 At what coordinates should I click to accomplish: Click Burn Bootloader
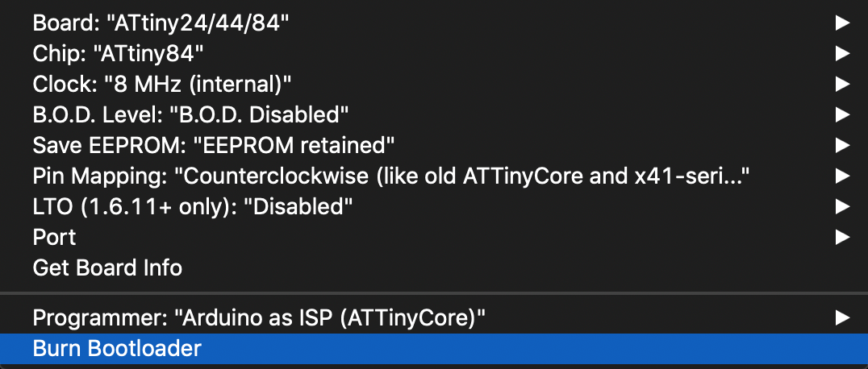tap(117, 349)
